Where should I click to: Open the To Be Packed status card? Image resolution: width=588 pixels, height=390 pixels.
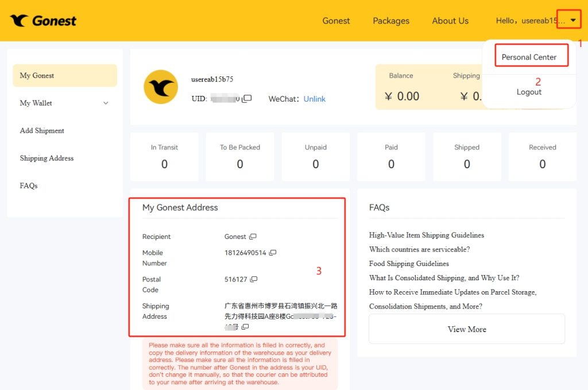tap(240, 157)
